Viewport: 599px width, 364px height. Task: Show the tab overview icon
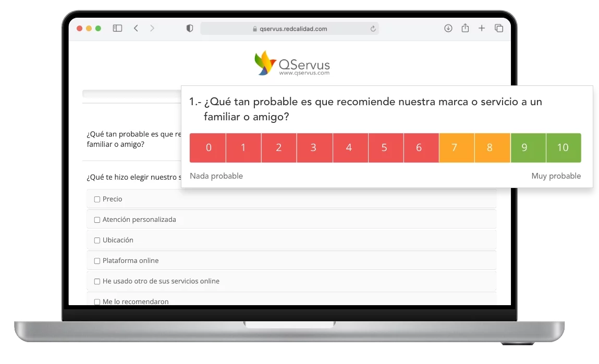(x=499, y=29)
